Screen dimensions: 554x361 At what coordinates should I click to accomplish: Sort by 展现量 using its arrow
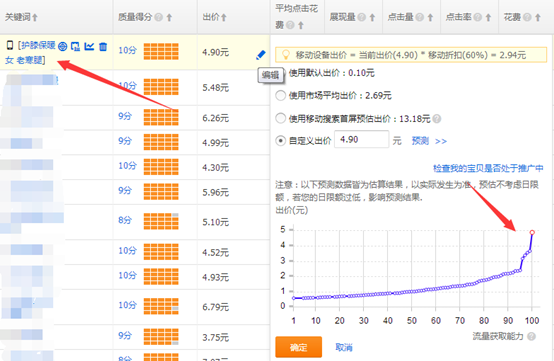(x=372, y=17)
